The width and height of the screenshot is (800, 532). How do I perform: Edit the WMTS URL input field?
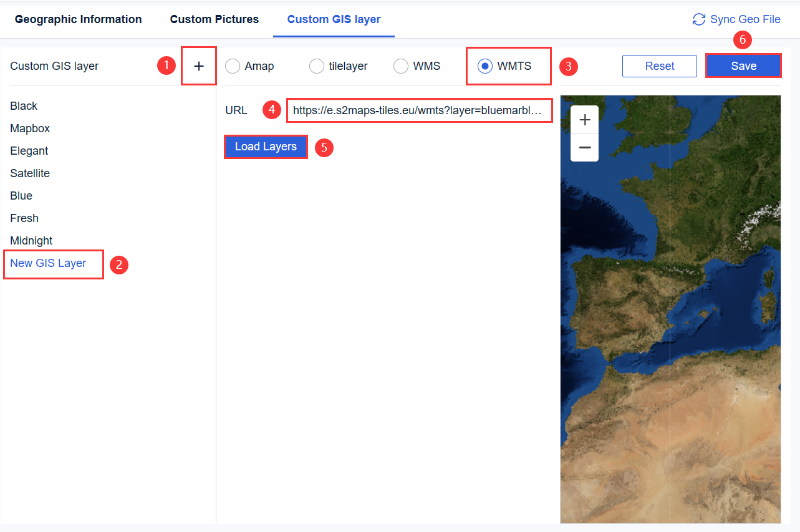coord(419,110)
